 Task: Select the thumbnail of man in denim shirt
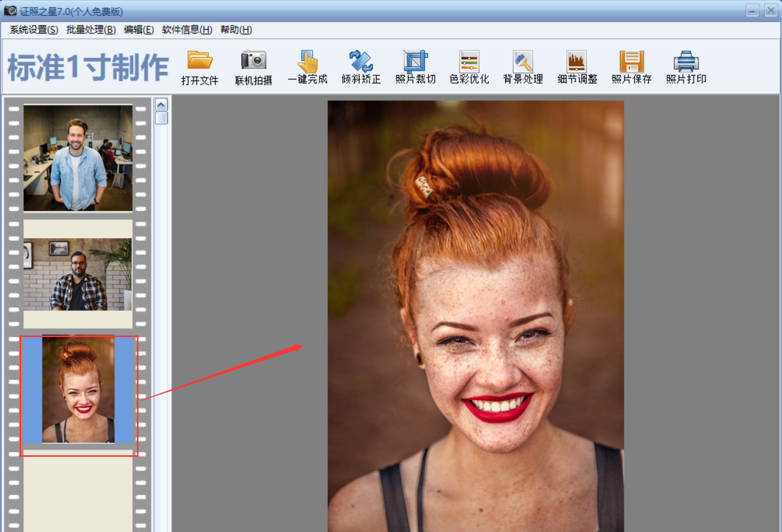click(78, 158)
